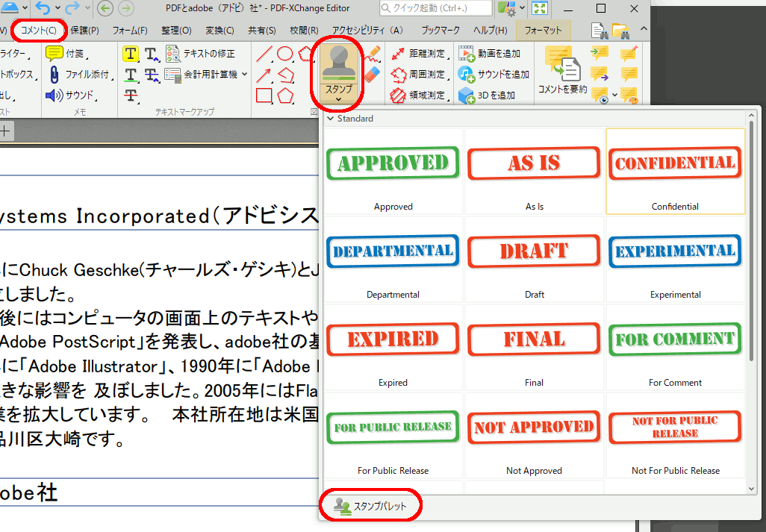Select the polygon shape tool
This screenshot has width=766, height=532.
(x=286, y=96)
